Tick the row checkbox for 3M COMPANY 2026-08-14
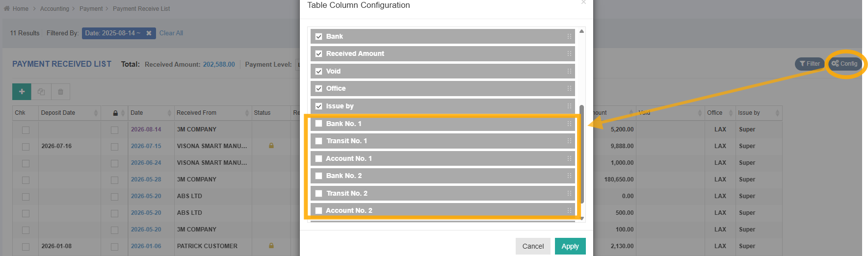The width and height of the screenshot is (868, 256). click(x=26, y=130)
